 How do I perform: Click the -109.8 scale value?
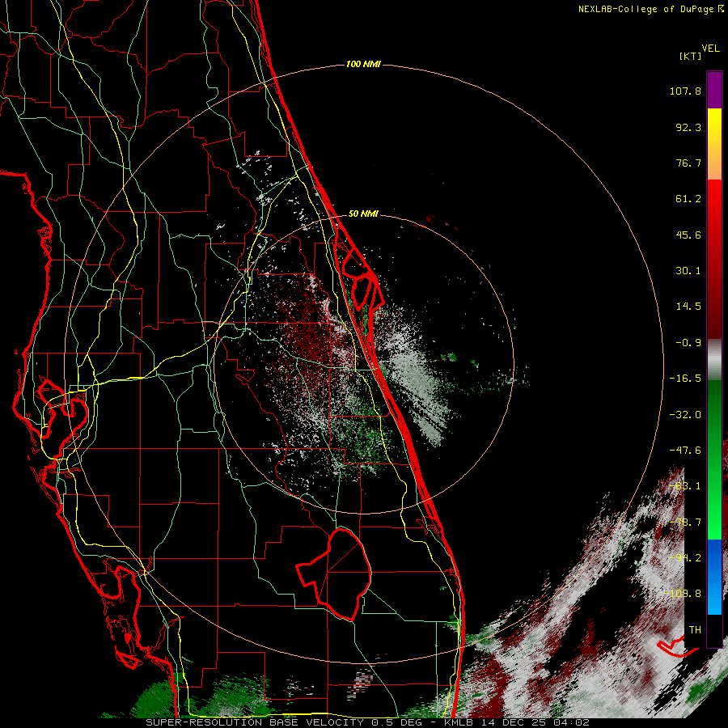683,594
